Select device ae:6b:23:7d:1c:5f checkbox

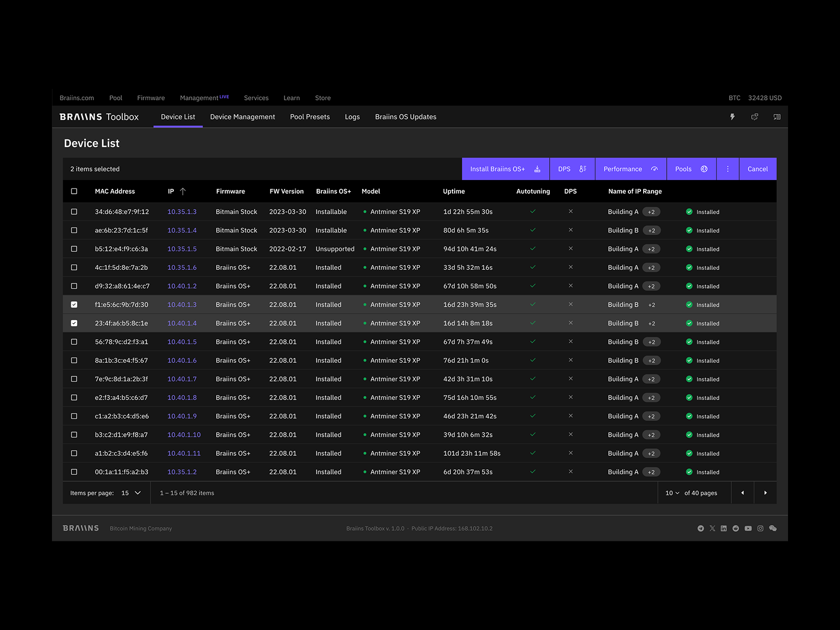[x=74, y=230]
